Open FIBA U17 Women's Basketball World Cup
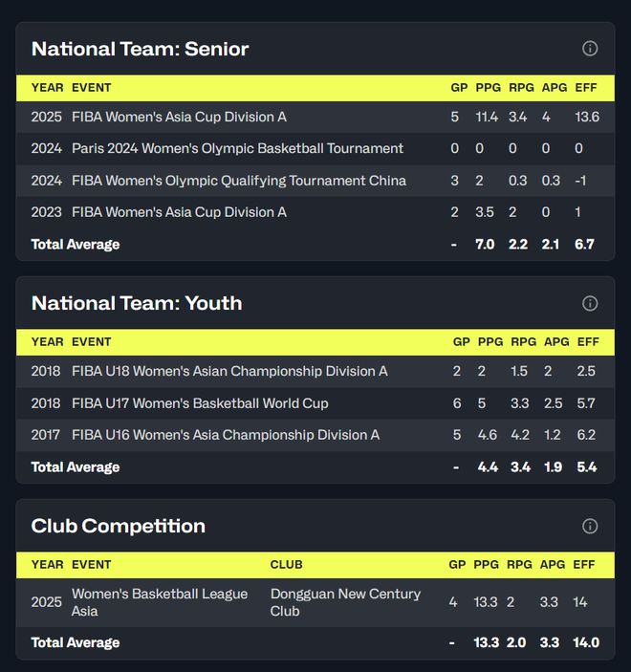Screen dimensions: 631x672 point(200,403)
